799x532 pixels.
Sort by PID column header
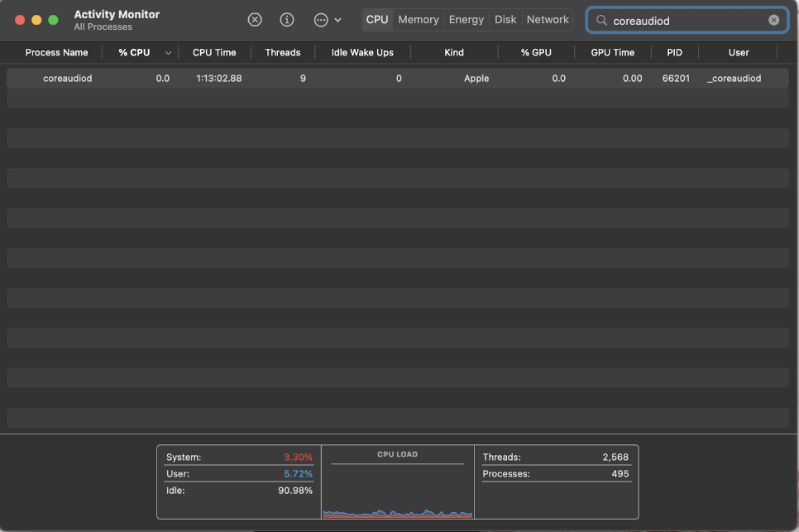point(675,53)
